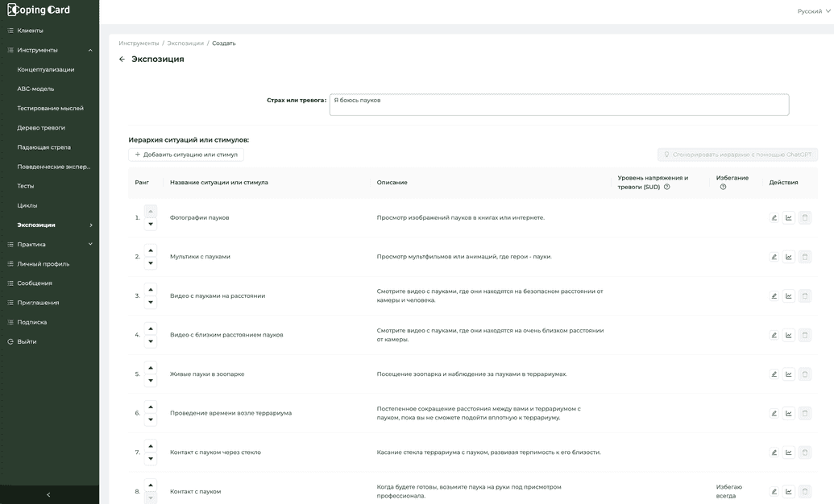Move Фотографии пауков down one rank
This screenshot has width=834, height=504.
[x=151, y=225]
